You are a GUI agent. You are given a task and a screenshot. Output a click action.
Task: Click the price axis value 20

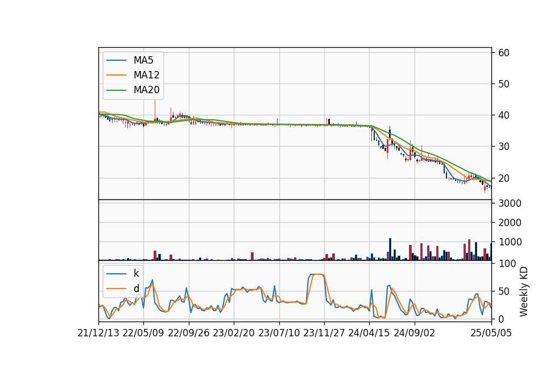(504, 178)
